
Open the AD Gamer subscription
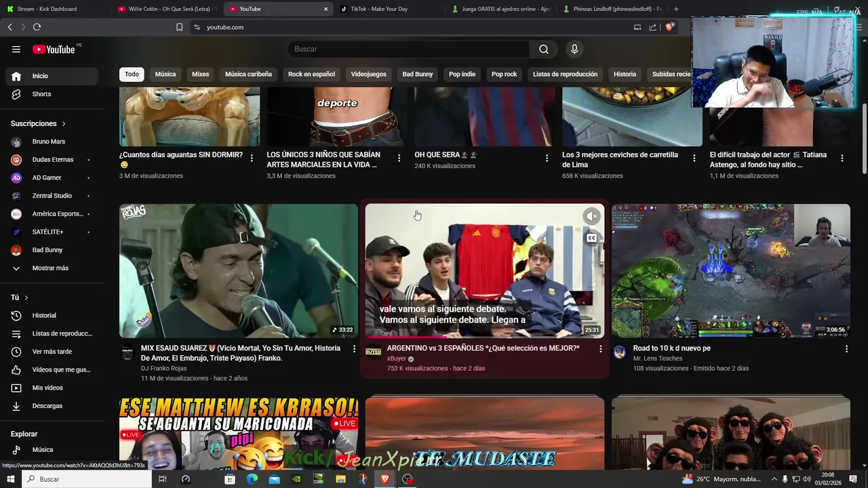[x=52, y=178]
